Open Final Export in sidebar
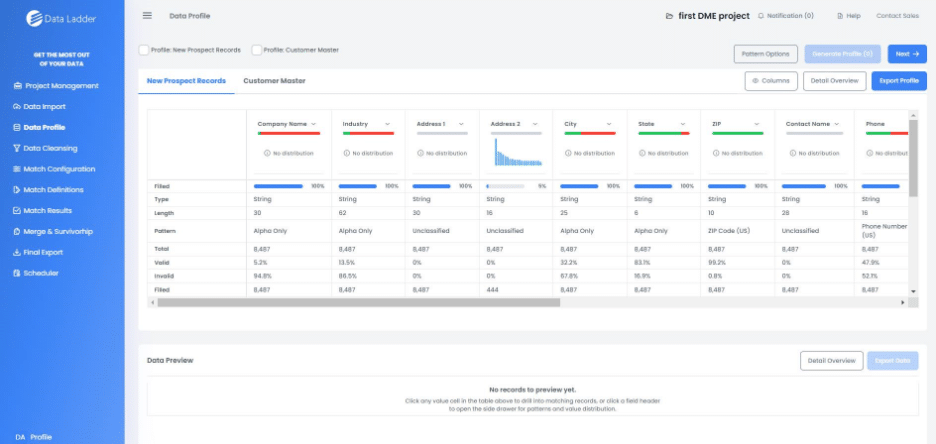The width and height of the screenshot is (936, 444). pyautogui.click(x=38, y=252)
